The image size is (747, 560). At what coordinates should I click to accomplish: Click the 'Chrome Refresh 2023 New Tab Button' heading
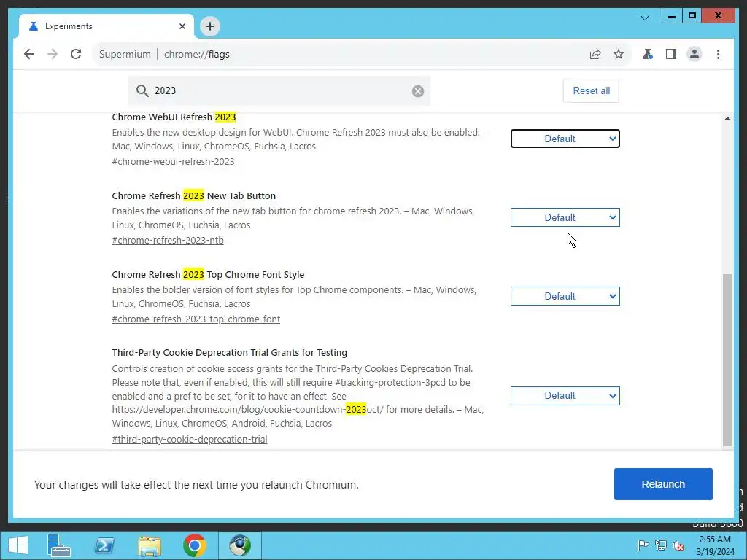pyautogui.click(x=194, y=195)
